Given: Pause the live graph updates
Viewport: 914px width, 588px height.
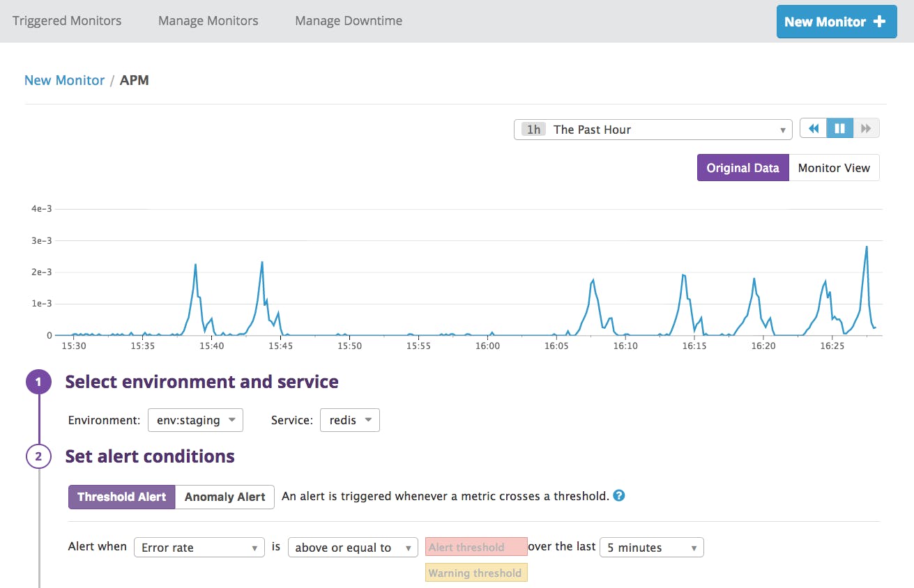Looking at the screenshot, I should [x=839, y=128].
